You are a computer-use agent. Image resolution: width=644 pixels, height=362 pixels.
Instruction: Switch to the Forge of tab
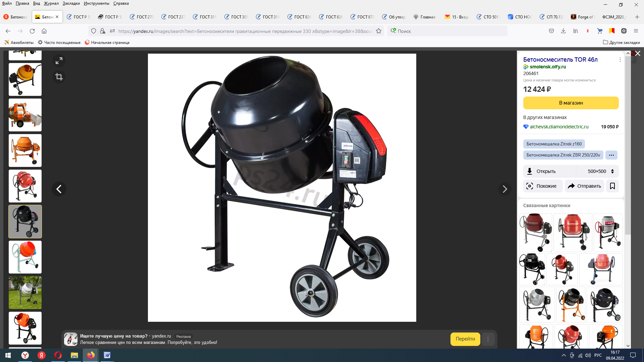(583, 17)
